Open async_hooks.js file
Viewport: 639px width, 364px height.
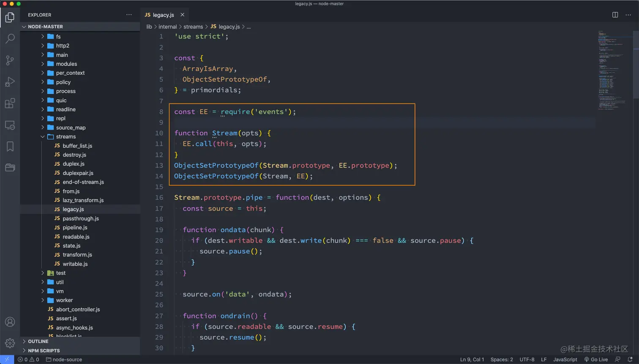point(80,328)
